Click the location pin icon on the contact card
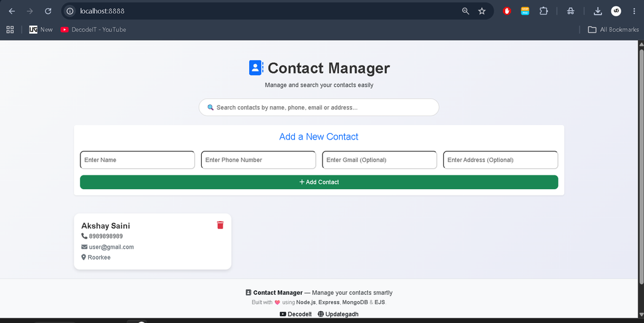 84,258
